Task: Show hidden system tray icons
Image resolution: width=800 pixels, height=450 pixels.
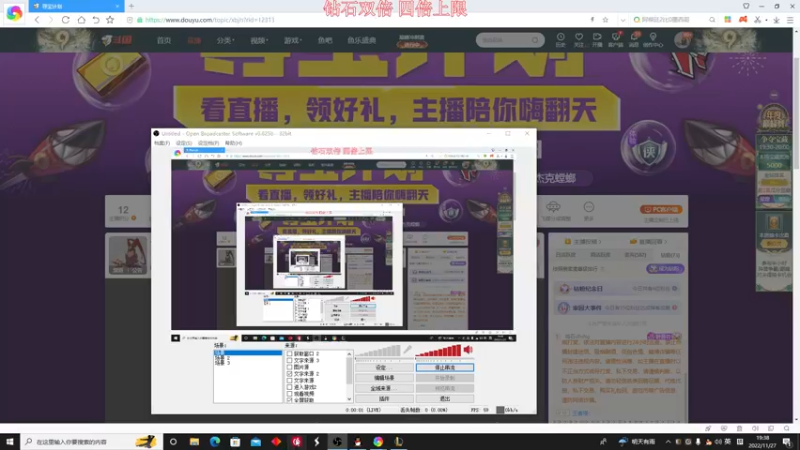Action: [668, 442]
